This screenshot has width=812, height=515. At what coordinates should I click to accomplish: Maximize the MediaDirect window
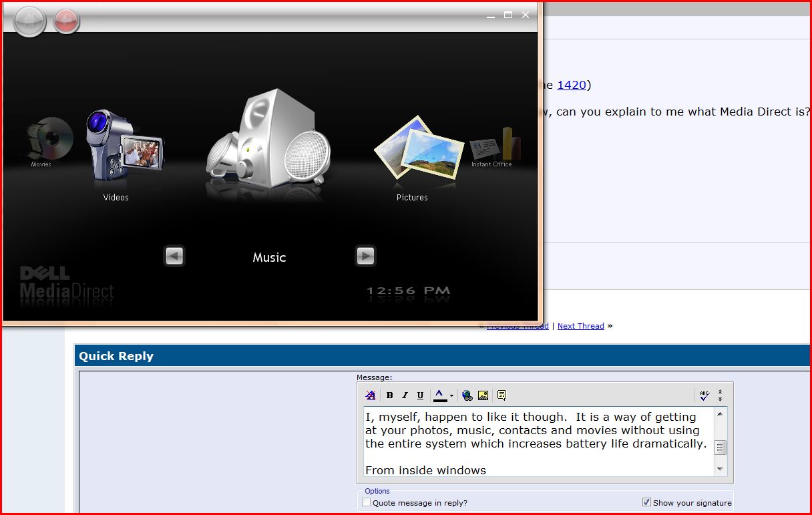[508, 15]
